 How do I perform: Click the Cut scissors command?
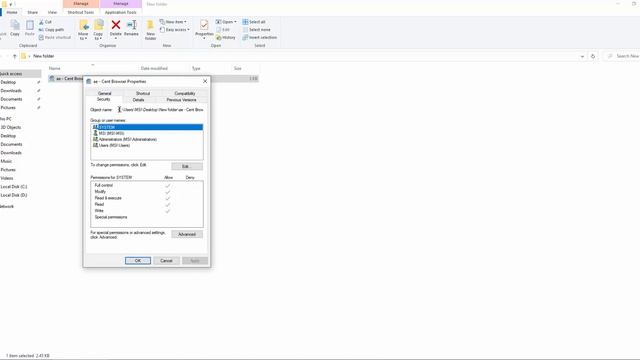pos(45,22)
